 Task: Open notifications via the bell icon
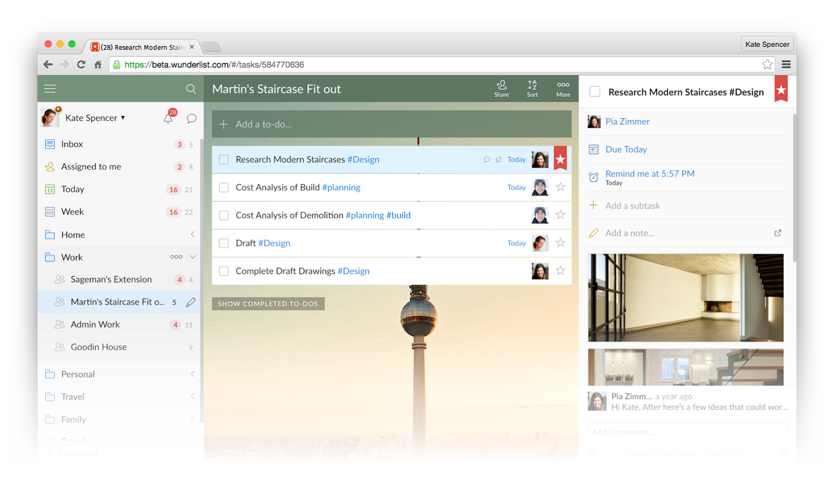tap(168, 118)
